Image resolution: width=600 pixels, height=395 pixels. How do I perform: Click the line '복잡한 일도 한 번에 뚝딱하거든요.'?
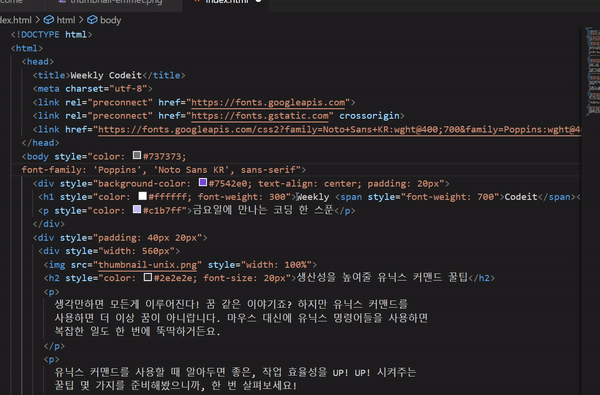point(137,331)
